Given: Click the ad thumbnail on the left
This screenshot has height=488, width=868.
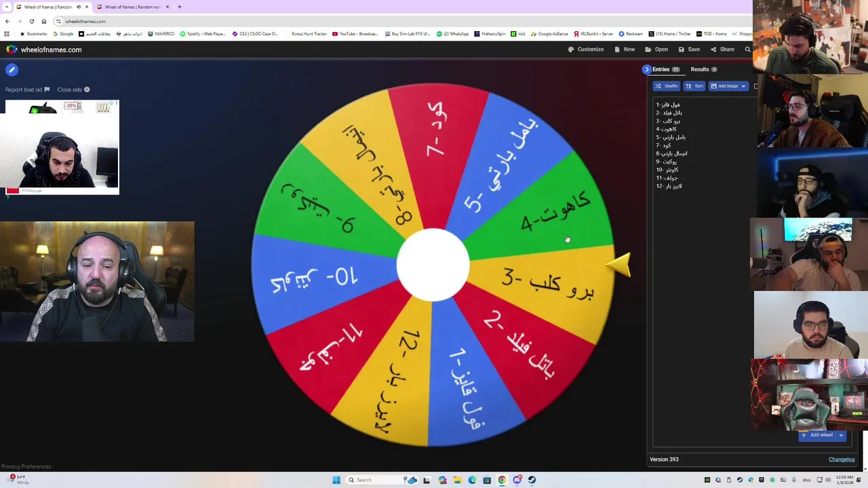Looking at the screenshot, I should tap(62, 148).
